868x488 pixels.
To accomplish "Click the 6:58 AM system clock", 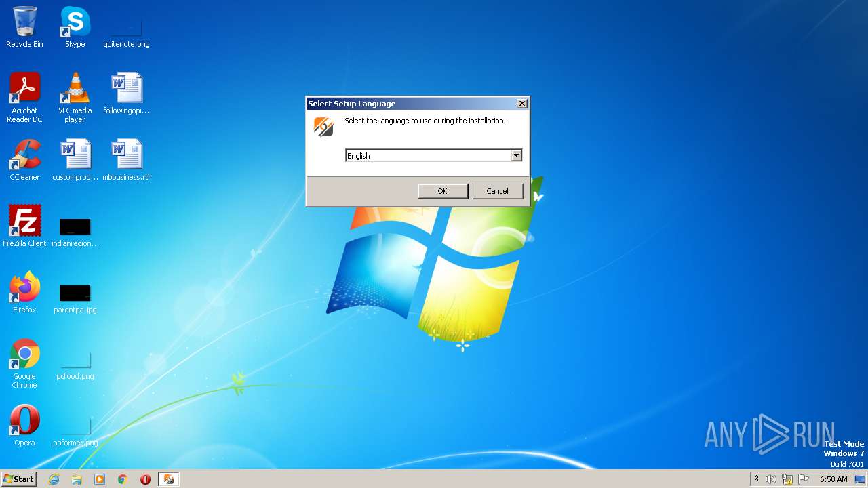I will (x=833, y=479).
